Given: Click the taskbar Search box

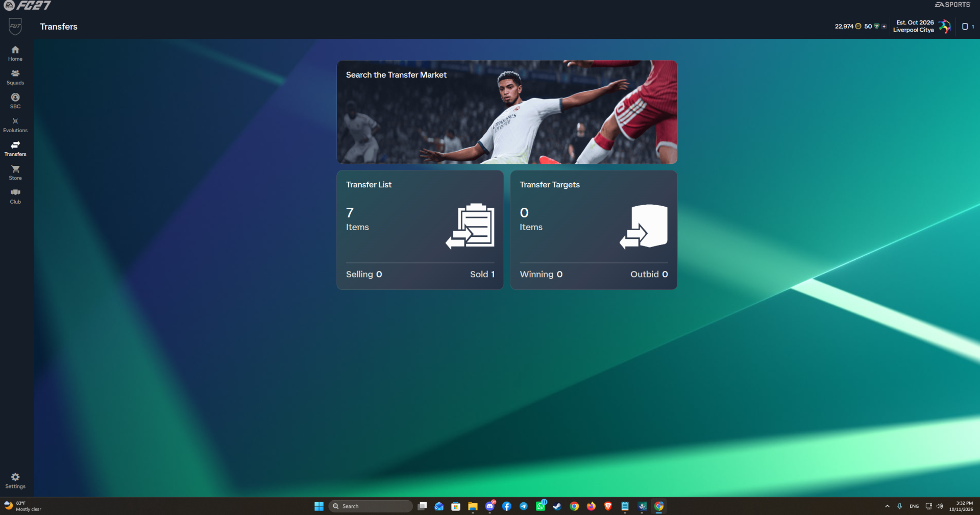Looking at the screenshot, I should coord(371,506).
